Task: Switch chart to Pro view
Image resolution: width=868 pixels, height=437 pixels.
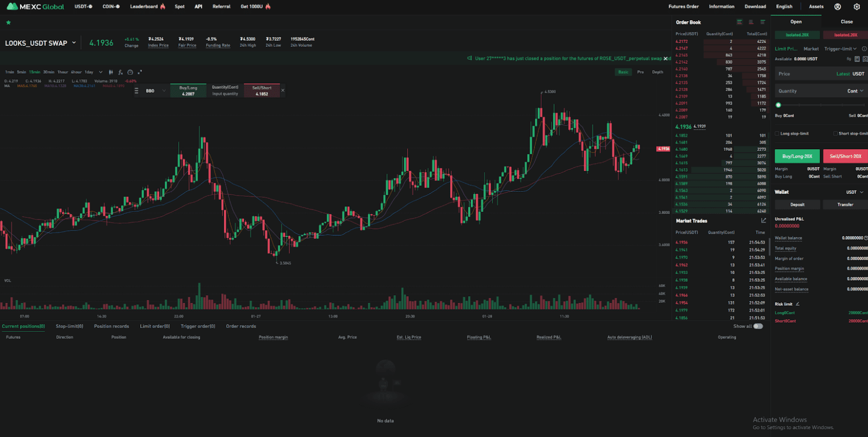Action: point(641,72)
